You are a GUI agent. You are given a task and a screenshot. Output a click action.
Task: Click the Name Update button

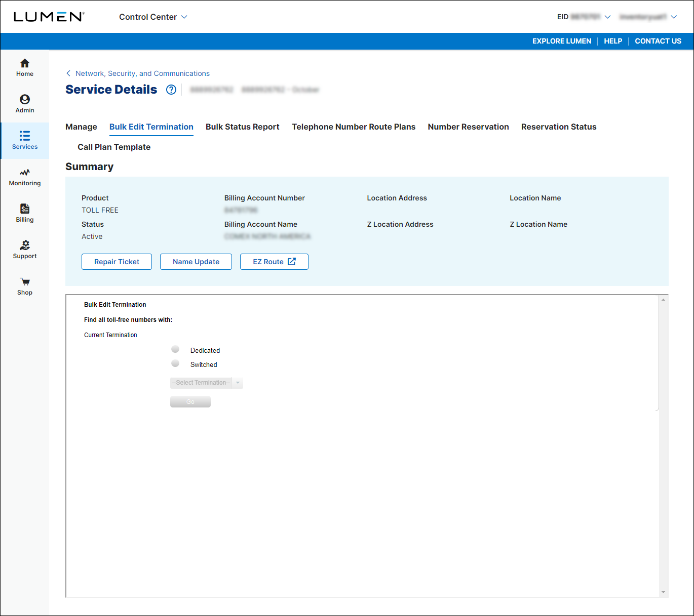[x=196, y=262]
